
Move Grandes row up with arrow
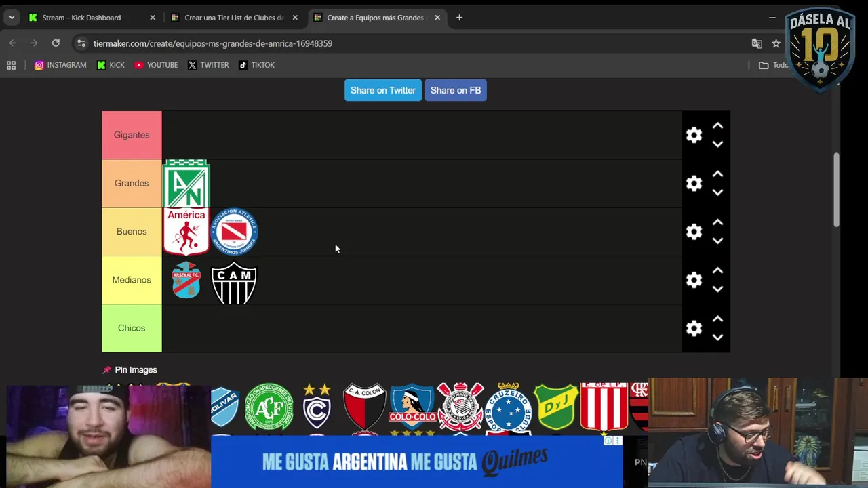click(x=717, y=174)
